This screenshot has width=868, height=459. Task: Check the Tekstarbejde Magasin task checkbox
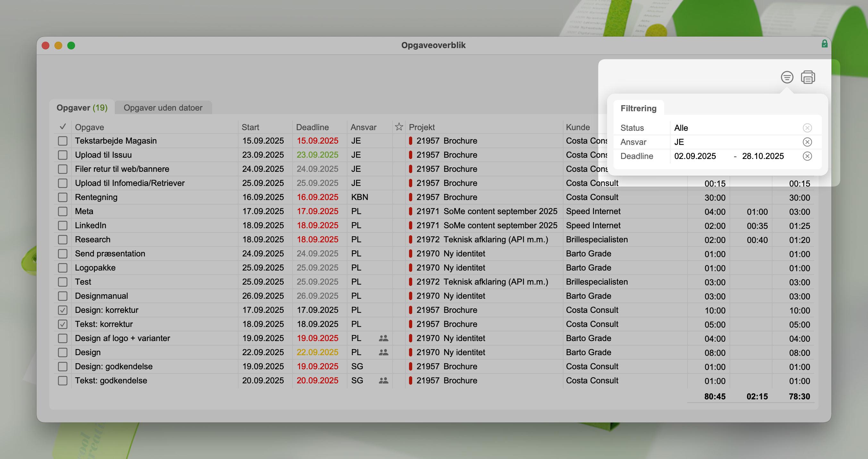click(63, 141)
